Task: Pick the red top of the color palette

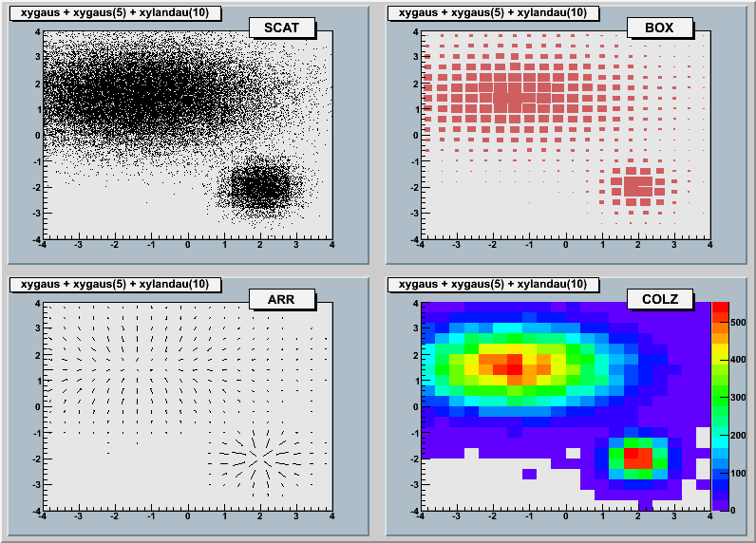Action: pos(720,307)
